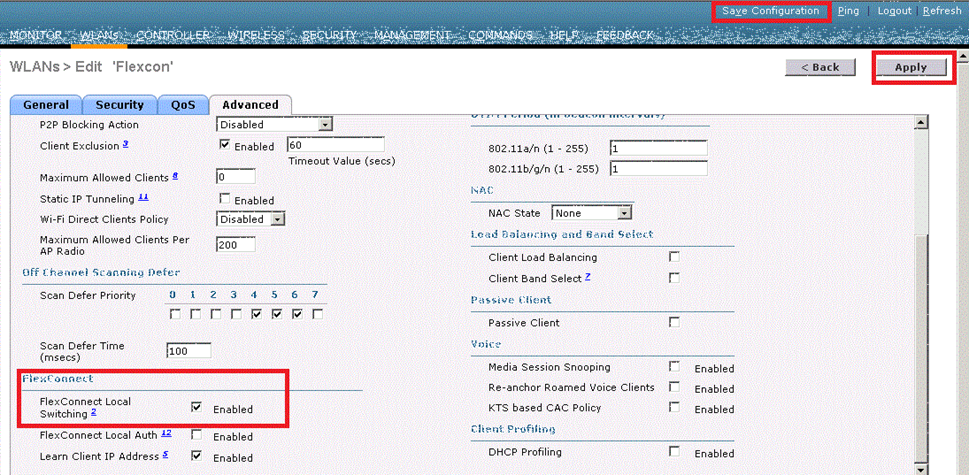This screenshot has height=475, width=969.
Task: Enable Client Band Select checkbox
Action: coord(674,277)
